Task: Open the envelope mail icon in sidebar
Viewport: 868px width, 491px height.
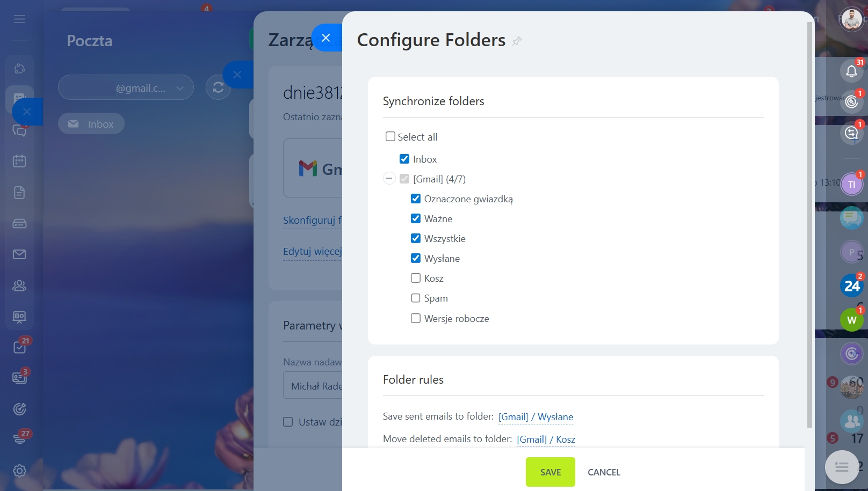Action: tap(19, 254)
